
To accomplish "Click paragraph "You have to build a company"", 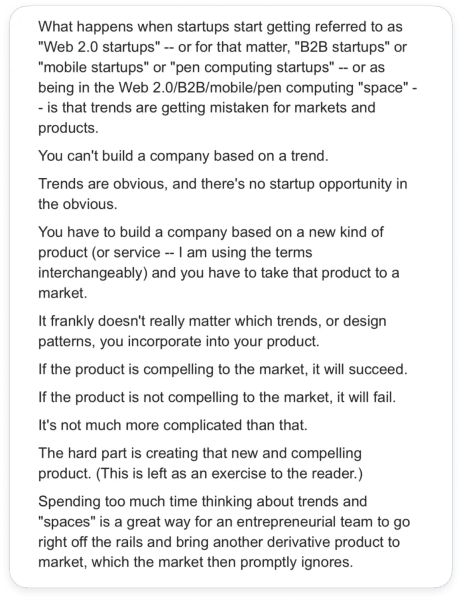I will click(x=218, y=262).
